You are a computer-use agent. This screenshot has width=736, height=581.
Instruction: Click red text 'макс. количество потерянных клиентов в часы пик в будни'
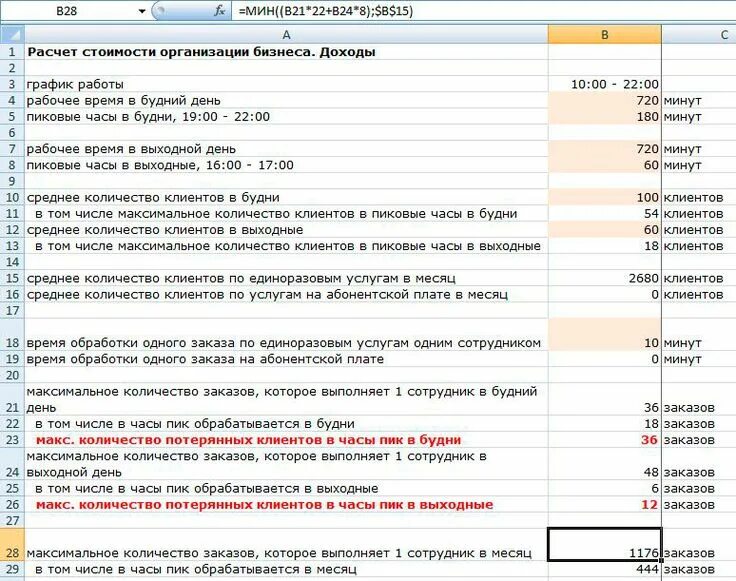click(248, 440)
